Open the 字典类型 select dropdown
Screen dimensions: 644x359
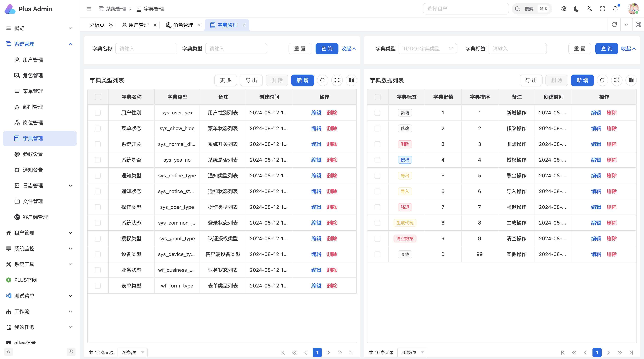(428, 49)
